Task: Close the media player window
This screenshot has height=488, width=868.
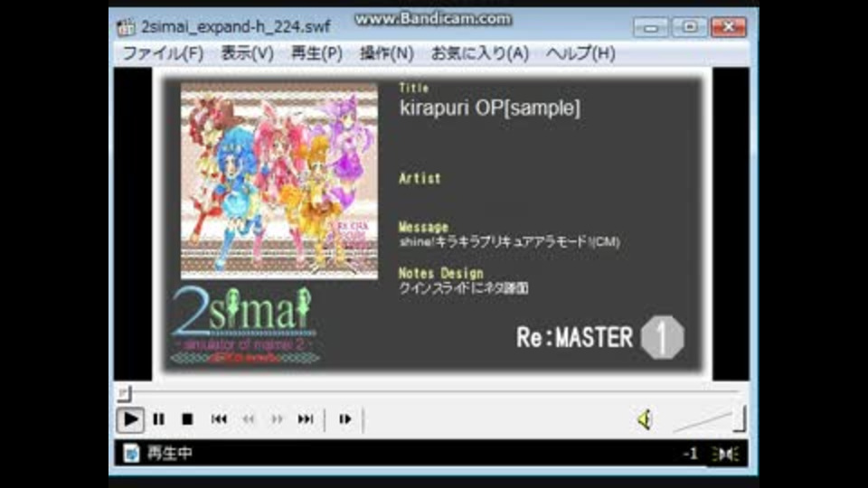Action: click(x=729, y=27)
